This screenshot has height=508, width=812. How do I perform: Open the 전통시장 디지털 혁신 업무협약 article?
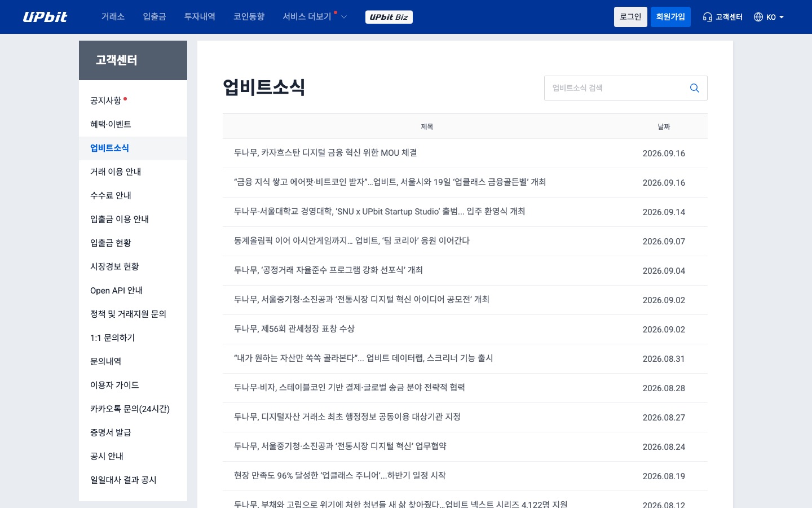(340, 446)
